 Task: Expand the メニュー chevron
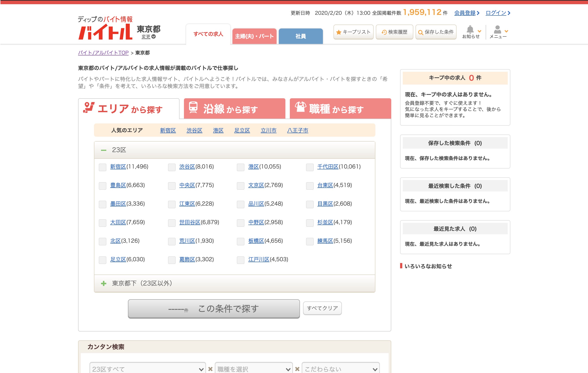point(506,31)
